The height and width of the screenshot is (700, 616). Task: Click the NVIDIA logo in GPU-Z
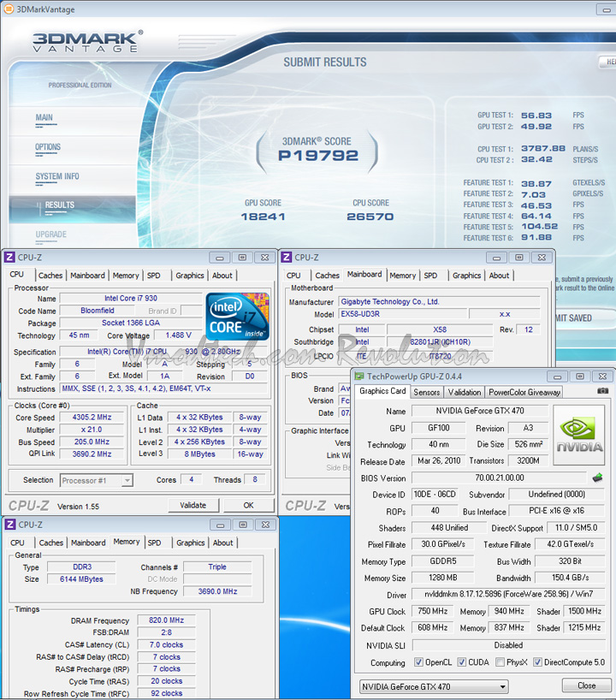[579, 436]
